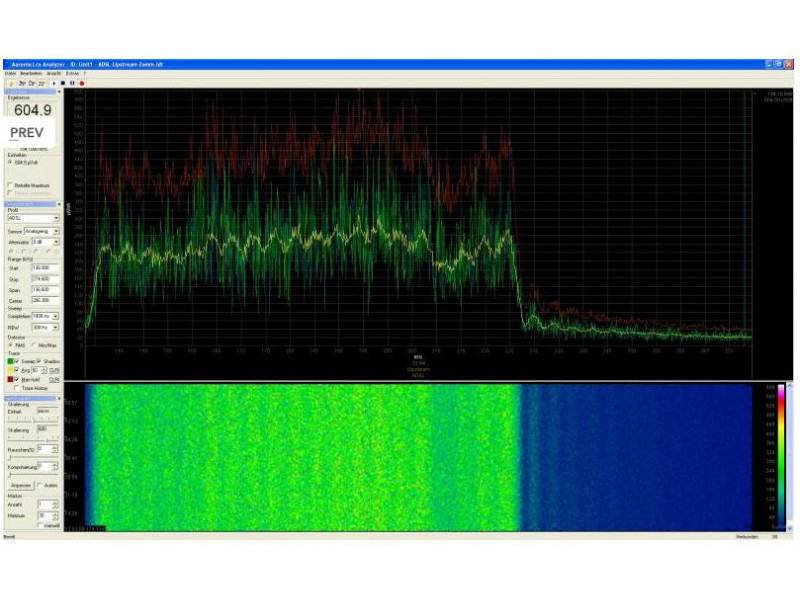Collapse the analyzer settings panel header
Viewport: 800px width, 600px height.
point(59,204)
